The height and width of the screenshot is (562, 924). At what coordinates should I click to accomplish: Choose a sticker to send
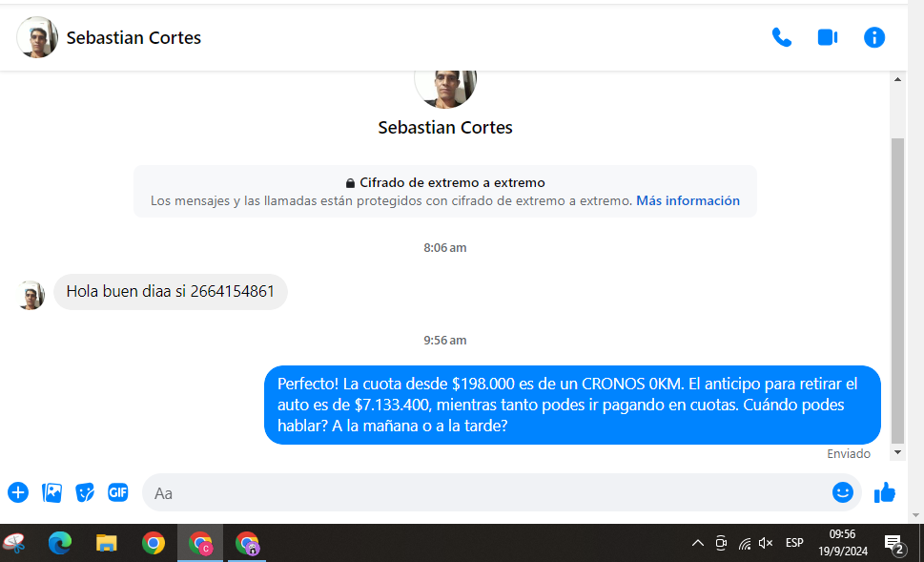pos(85,492)
